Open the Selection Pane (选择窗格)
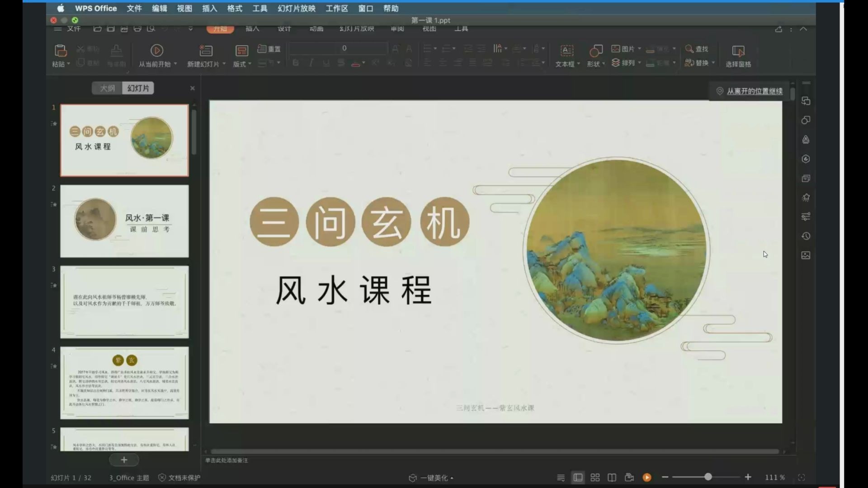This screenshot has height=488, width=868. click(x=738, y=56)
